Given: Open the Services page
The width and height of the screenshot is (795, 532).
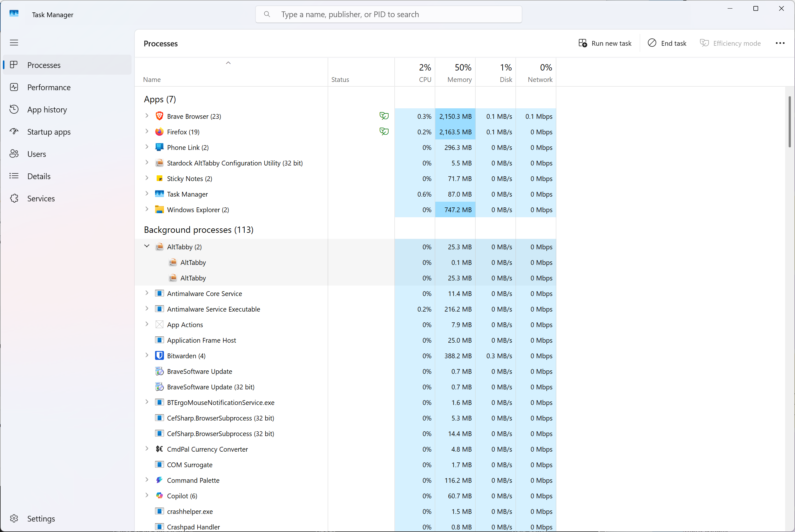Looking at the screenshot, I should click(67, 199).
